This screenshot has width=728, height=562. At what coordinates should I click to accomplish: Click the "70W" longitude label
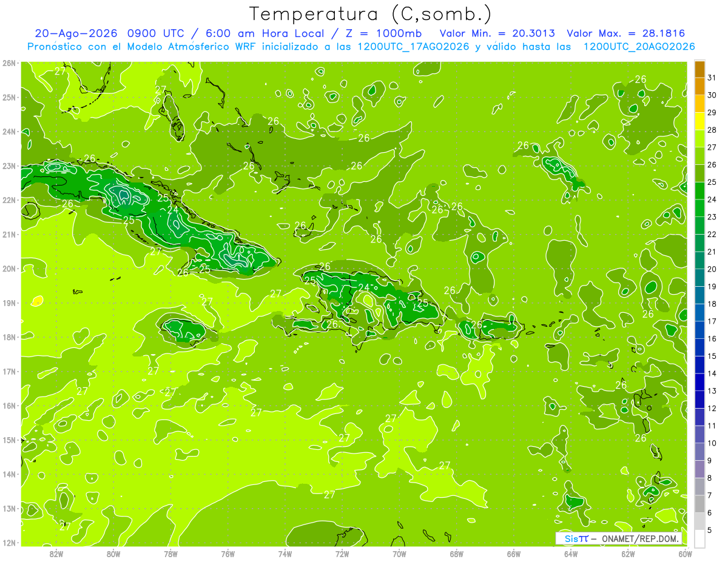(399, 553)
